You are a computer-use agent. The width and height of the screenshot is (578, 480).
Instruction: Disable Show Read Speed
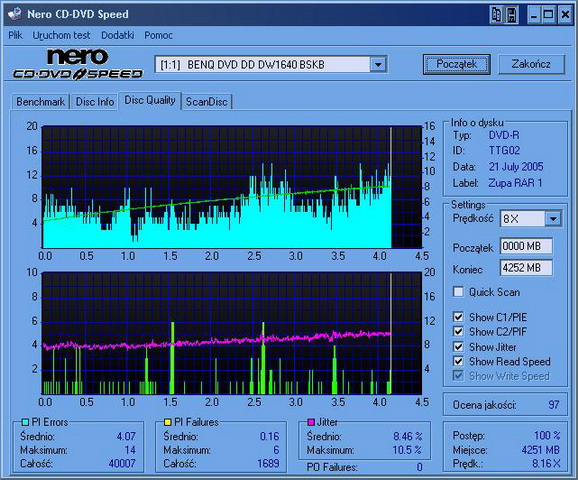(458, 361)
